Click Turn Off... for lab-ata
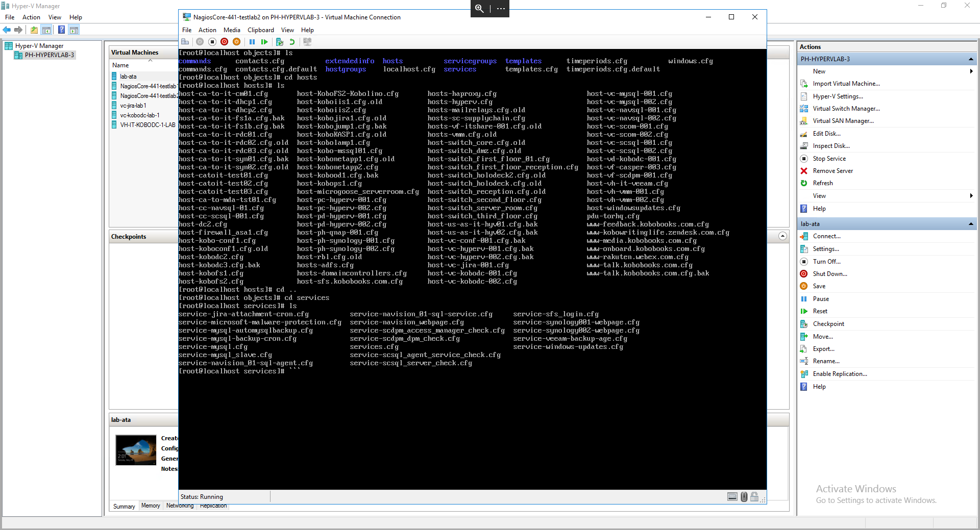980x530 pixels. pyautogui.click(x=827, y=262)
